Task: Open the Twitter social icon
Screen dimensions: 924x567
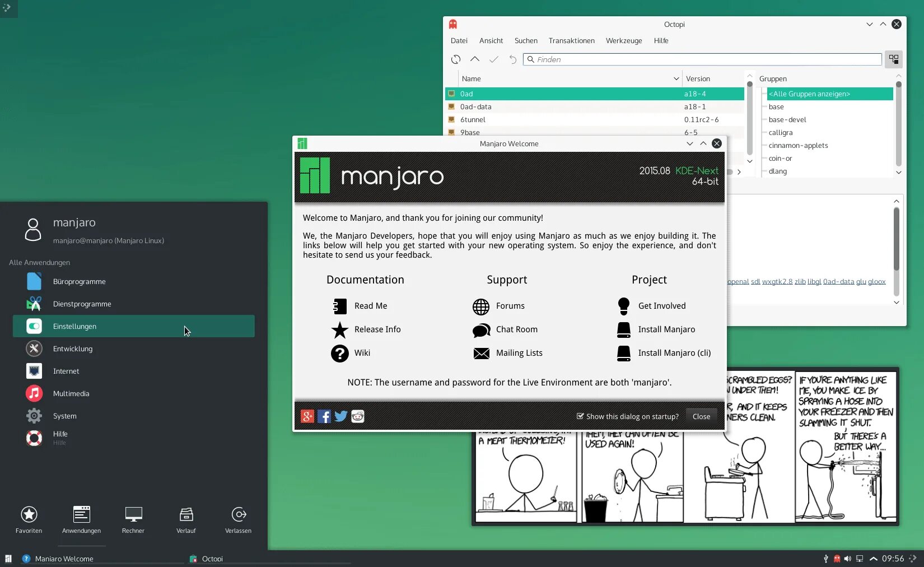Action: pos(341,416)
